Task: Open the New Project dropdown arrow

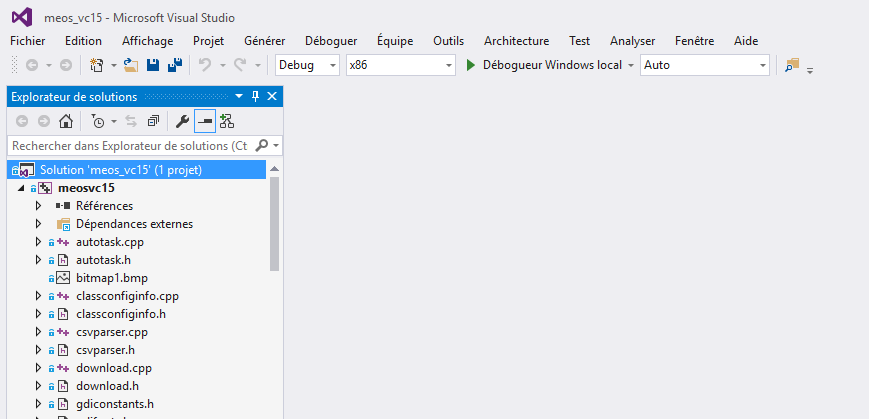Action: (114, 65)
